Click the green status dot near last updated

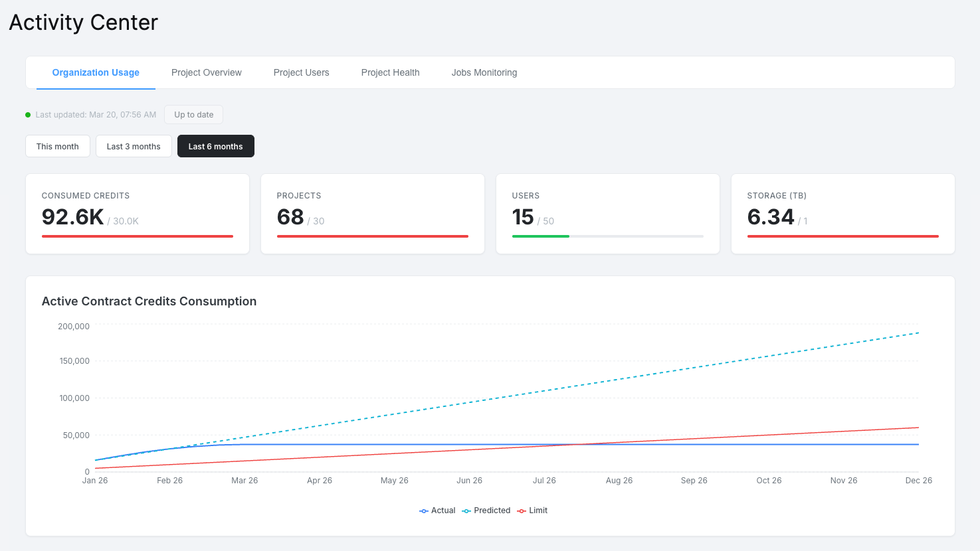tap(27, 114)
